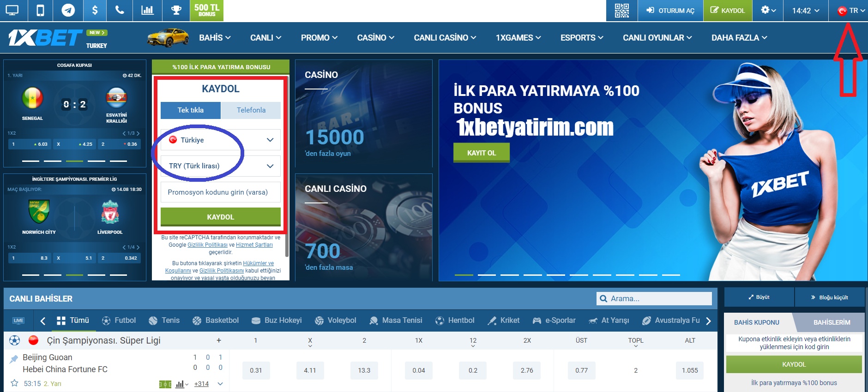Expand the DAHA FAZLA menu
The height and width of the screenshot is (392, 868).
coord(739,38)
